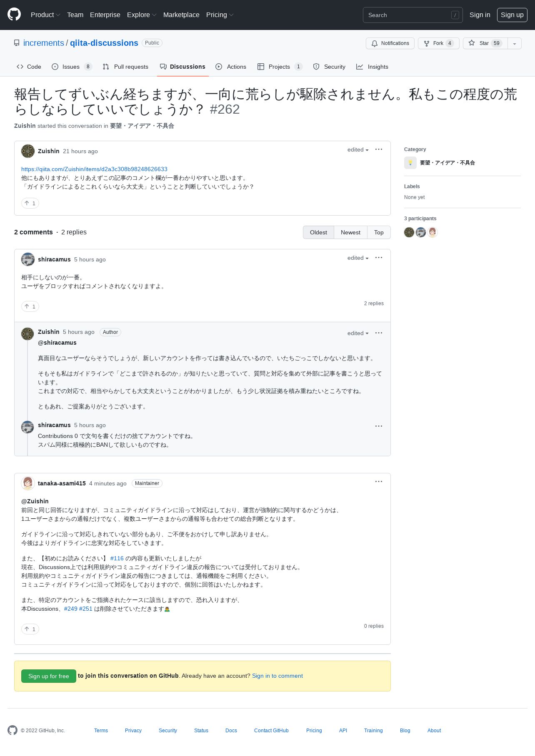The height and width of the screenshot is (756, 535).
Task: Click the Sign up for free button
Action: pyautogui.click(x=48, y=676)
